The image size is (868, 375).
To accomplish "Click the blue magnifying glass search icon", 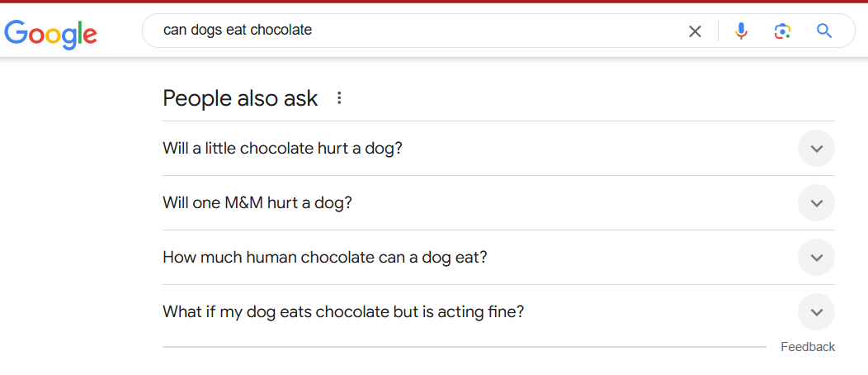I will click(x=823, y=31).
